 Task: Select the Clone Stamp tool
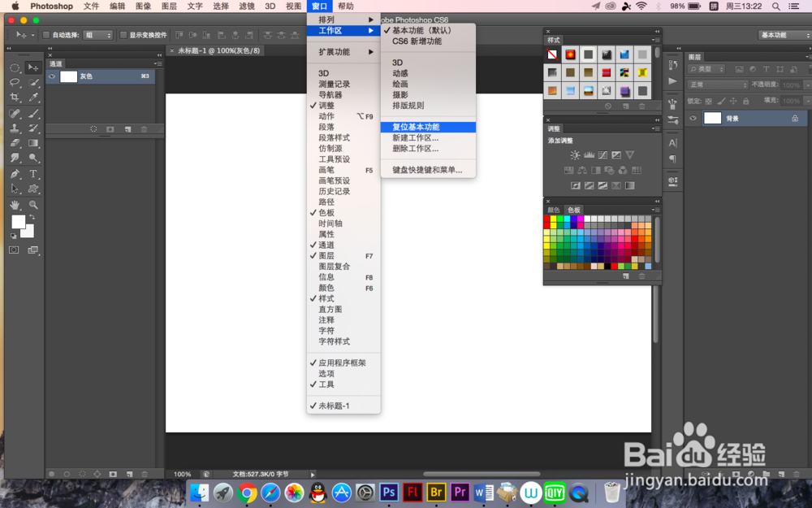point(15,128)
